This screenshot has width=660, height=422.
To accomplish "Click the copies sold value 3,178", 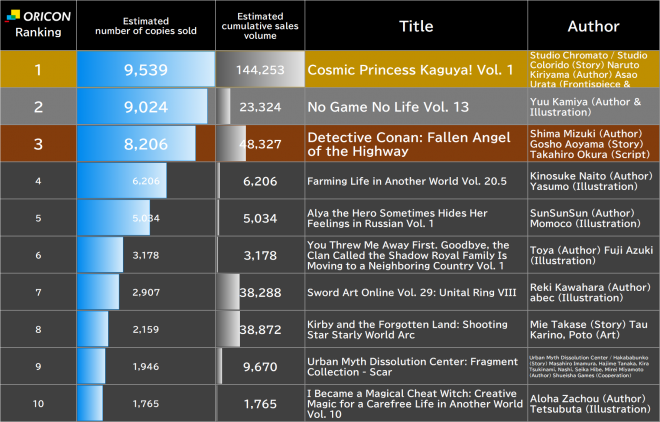I will tap(146, 255).
